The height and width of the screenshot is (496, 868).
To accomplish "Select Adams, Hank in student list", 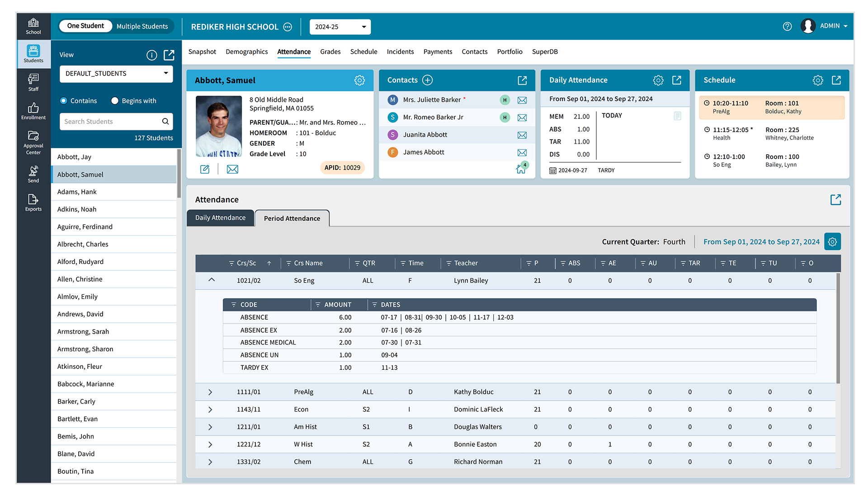I will click(x=77, y=192).
